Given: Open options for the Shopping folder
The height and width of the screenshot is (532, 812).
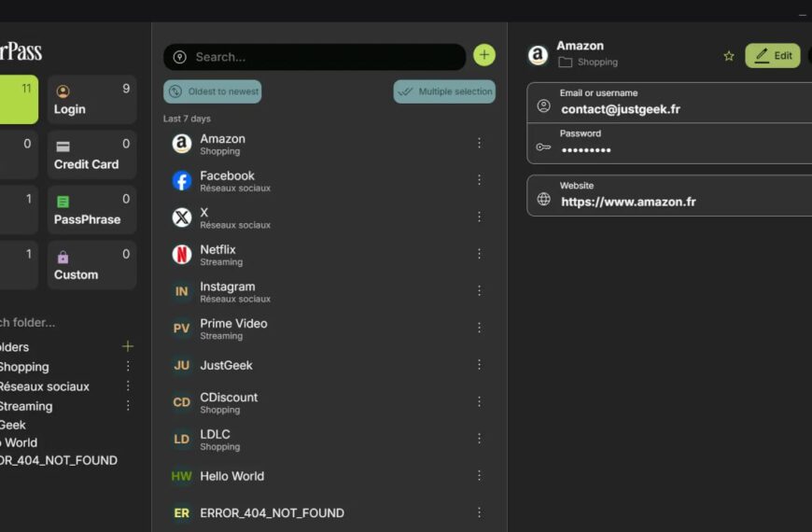Looking at the screenshot, I should (128, 366).
